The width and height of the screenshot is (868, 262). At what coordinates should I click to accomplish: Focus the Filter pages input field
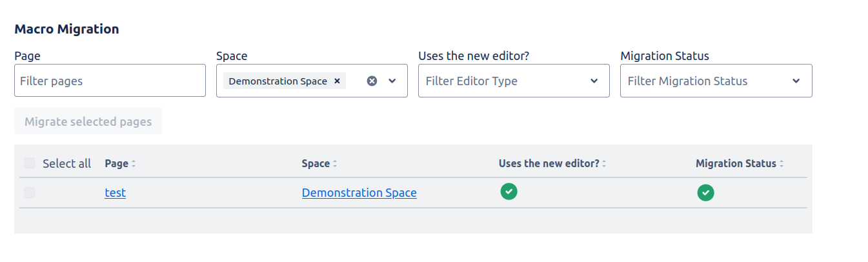click(x=110, y=81)
